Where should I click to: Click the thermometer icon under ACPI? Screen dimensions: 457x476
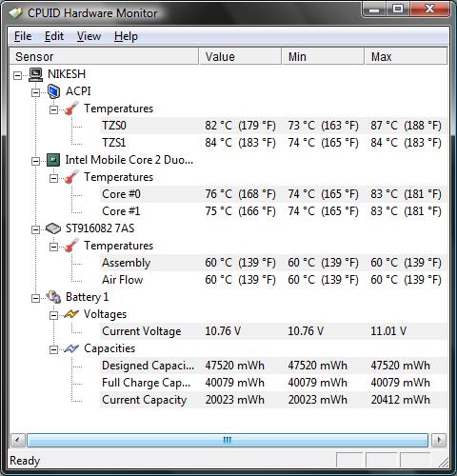[x=71, y=109]
